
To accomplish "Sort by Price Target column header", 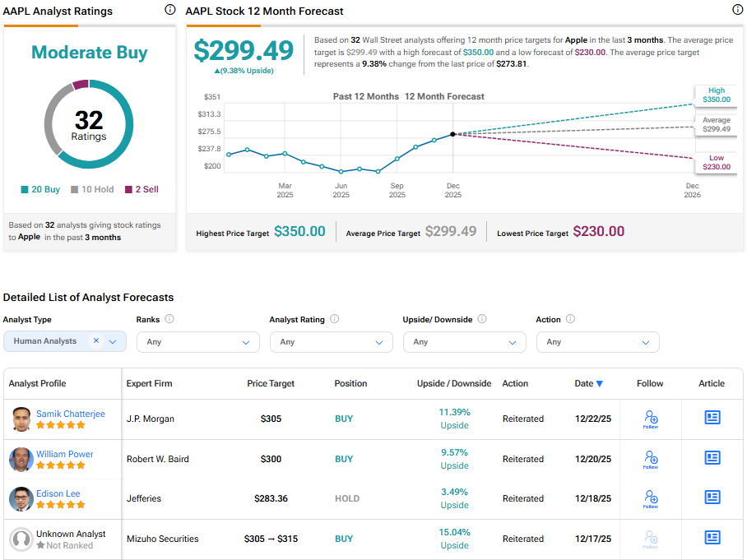I will click(x=271, y=383).
